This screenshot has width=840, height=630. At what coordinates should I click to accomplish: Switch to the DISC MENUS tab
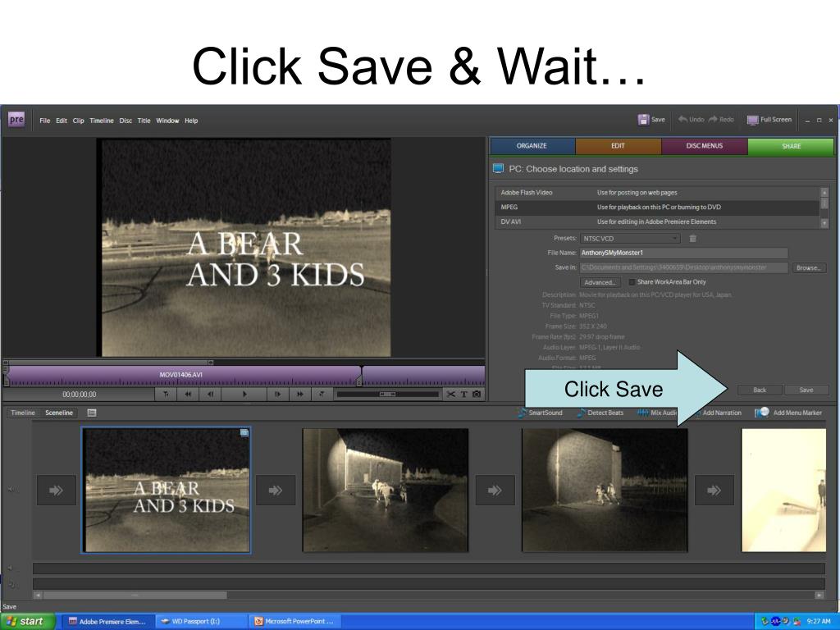(705, 146)
